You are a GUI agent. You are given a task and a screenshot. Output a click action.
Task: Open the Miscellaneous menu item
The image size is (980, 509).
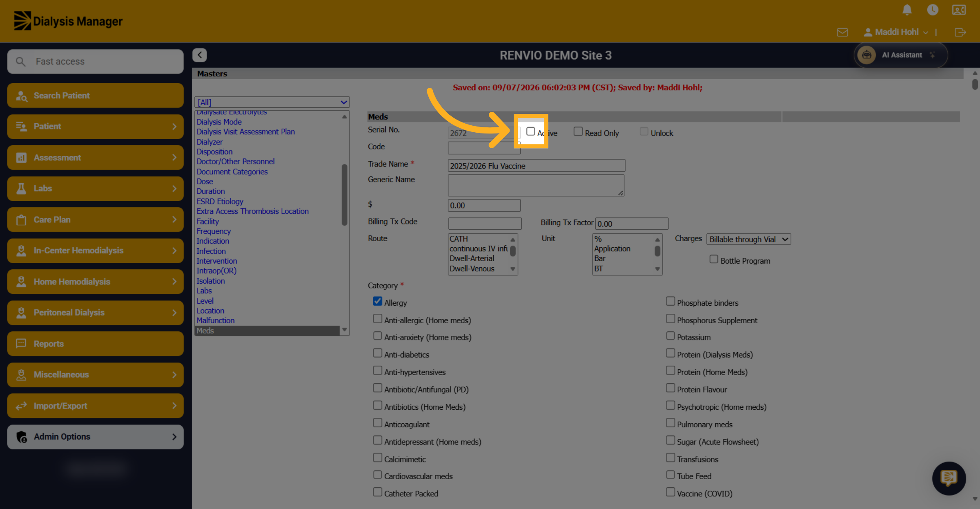click(95, 375)
